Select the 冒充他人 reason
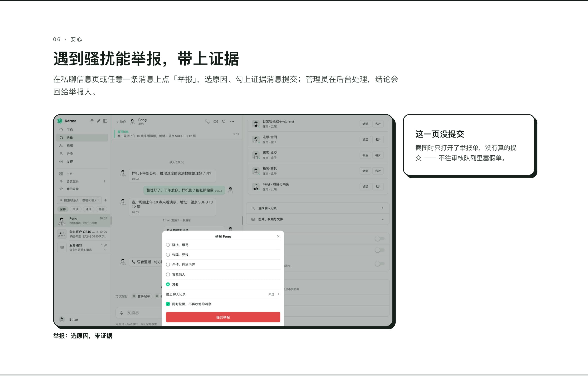The width and height of the screenshot is (588, 376). pyautogui.click(x=223, y=274)
